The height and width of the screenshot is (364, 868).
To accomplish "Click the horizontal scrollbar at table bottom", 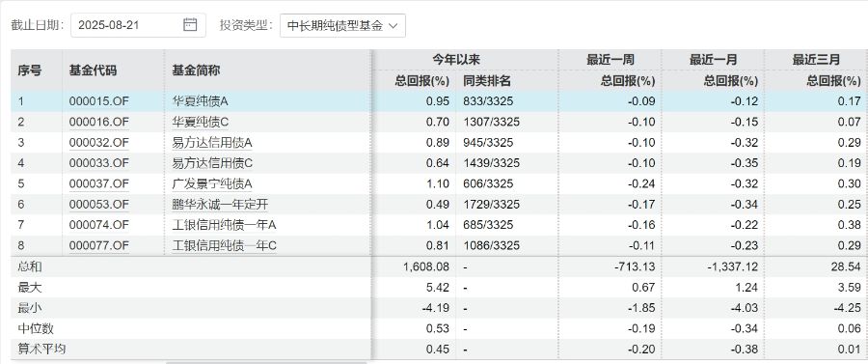I will pyautogui.click(x=266, y=362).
